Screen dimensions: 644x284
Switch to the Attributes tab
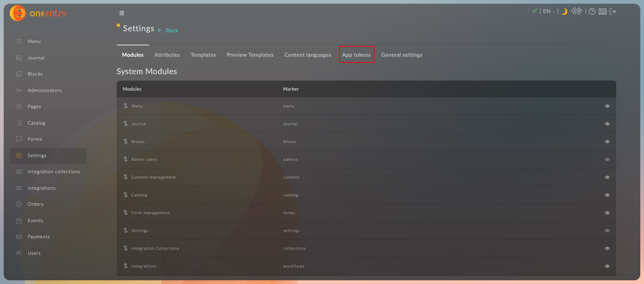(x=167, y=55)
